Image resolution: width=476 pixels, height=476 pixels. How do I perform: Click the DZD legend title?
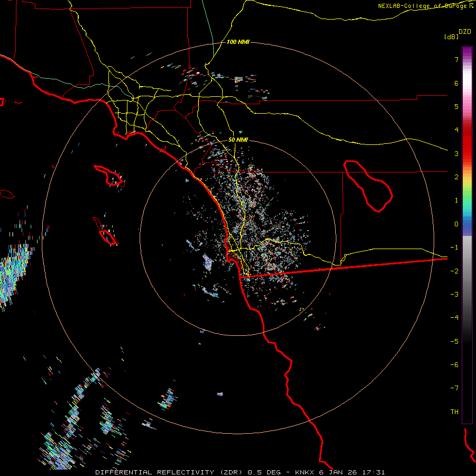[x=465, y=32]
